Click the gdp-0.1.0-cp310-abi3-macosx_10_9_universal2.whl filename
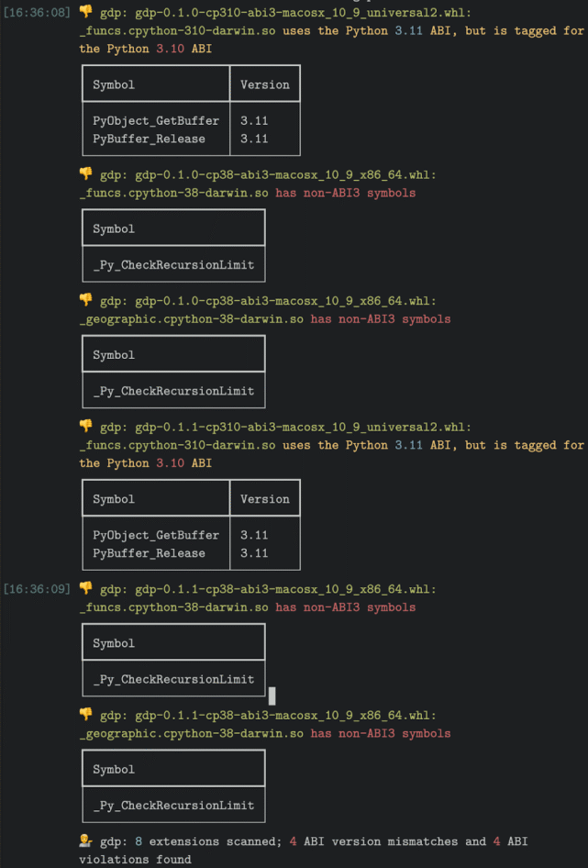This screenshot has width=588, height=868. pyautogui.click(x=303, y=13)
